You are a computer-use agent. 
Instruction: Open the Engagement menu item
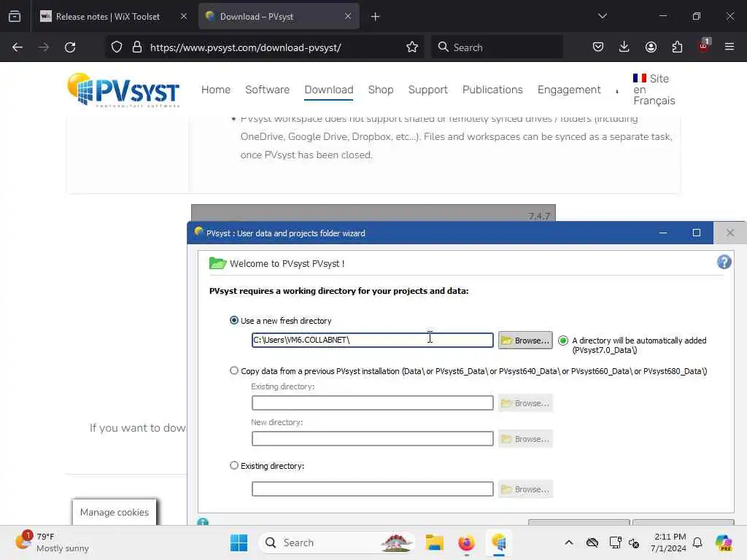[569, 90]
